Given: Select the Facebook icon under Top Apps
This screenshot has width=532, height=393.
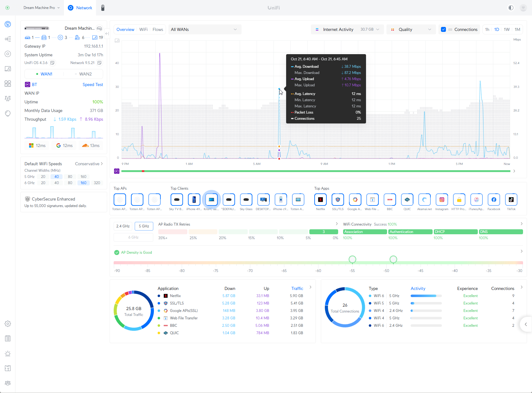Looking at the screenshot, I should pyautogui.click(x=494, y=200).
